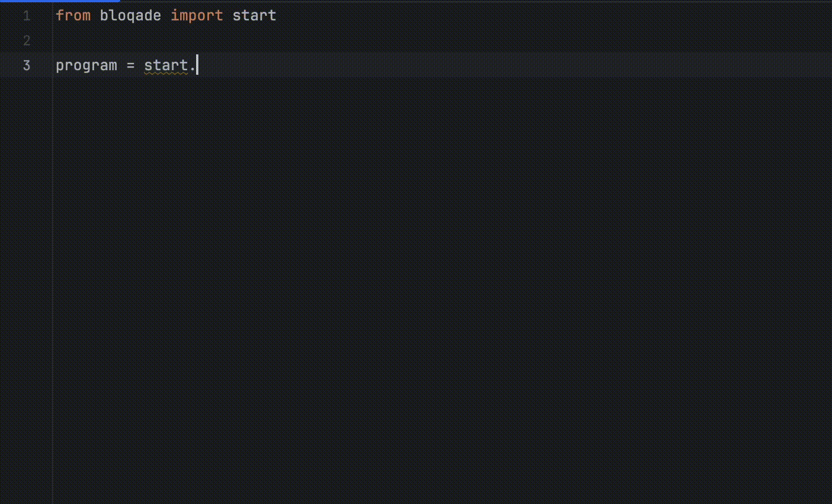
Task: Place the cursor on empty line 2
Action: click(170, 41)
